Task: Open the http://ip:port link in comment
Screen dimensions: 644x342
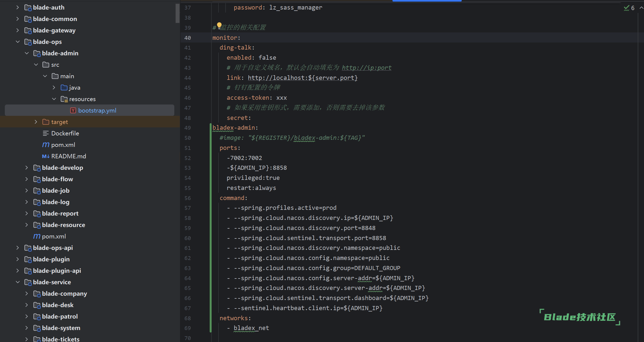Action: point(367,68)
